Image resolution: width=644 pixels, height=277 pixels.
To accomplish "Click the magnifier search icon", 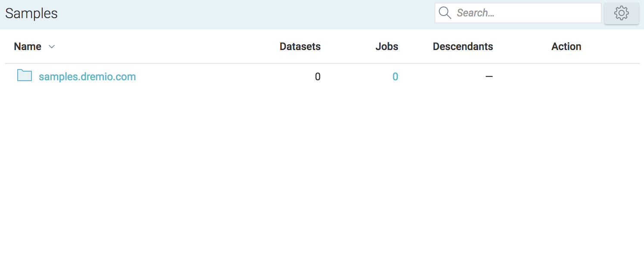I will pyautogui.click(x=445, y=13).
